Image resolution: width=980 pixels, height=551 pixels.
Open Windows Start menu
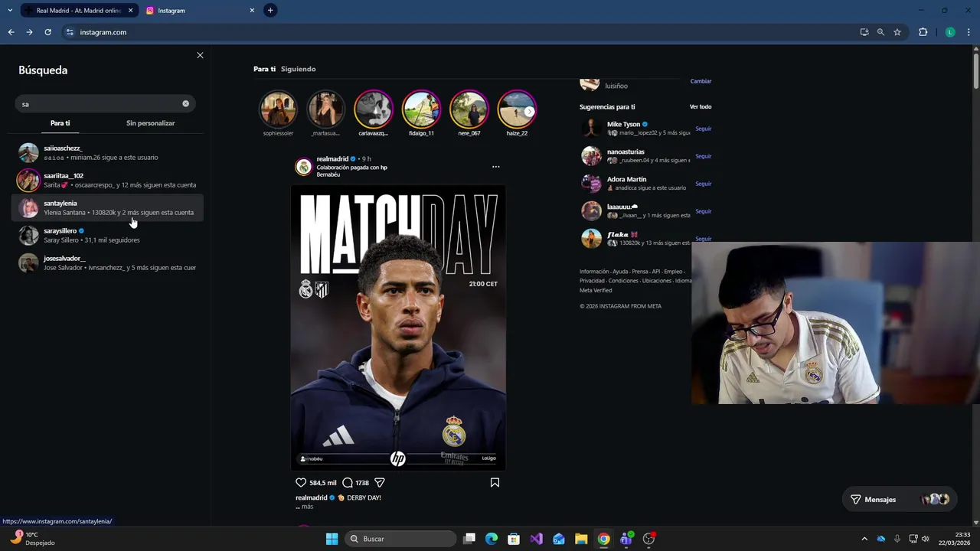[332, 539]
